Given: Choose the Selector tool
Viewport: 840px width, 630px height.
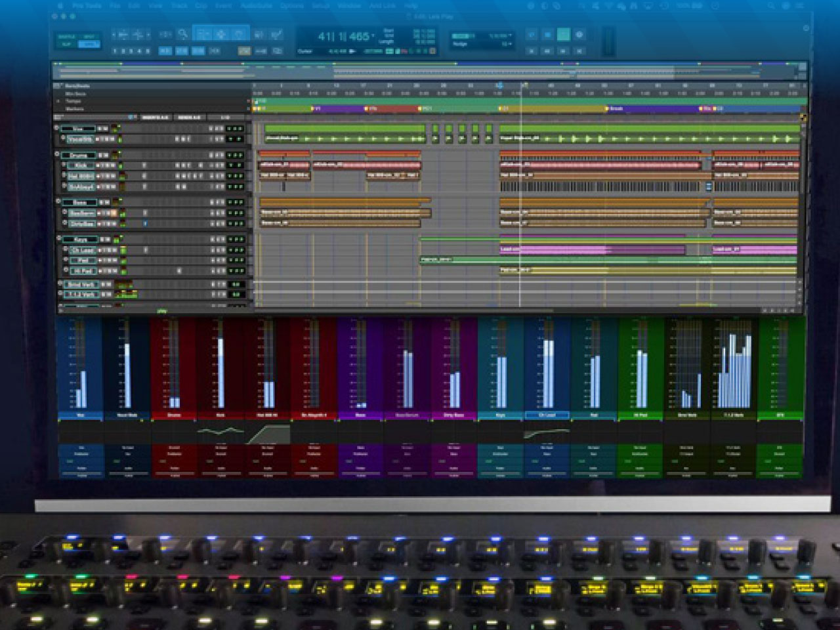Looking at the screenshot, I should (222, 34).
